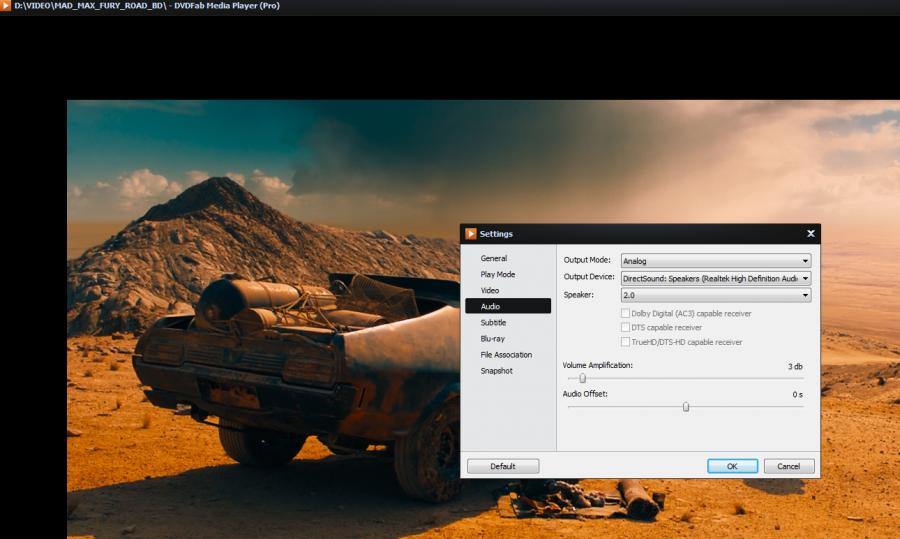This screenshot has width=900, height=539.
Task: Switch to Play Mode settings
Action: pyautogui.click(x=508, y=274)
